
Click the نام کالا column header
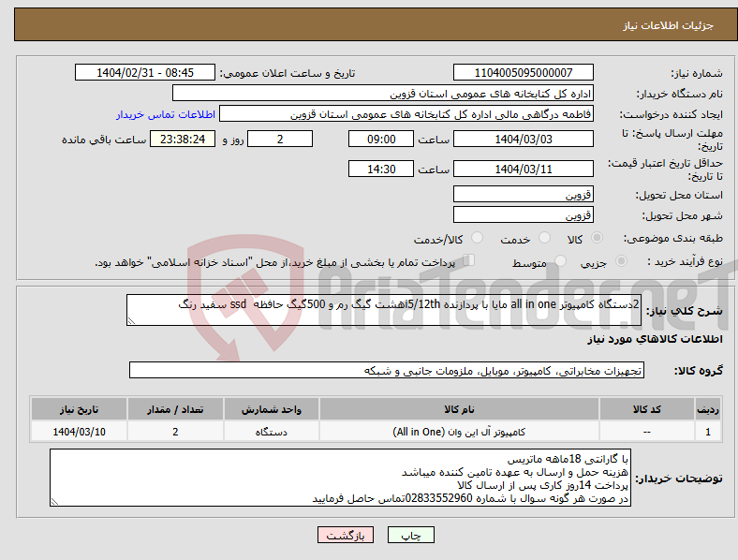click(x=459, y=409)
